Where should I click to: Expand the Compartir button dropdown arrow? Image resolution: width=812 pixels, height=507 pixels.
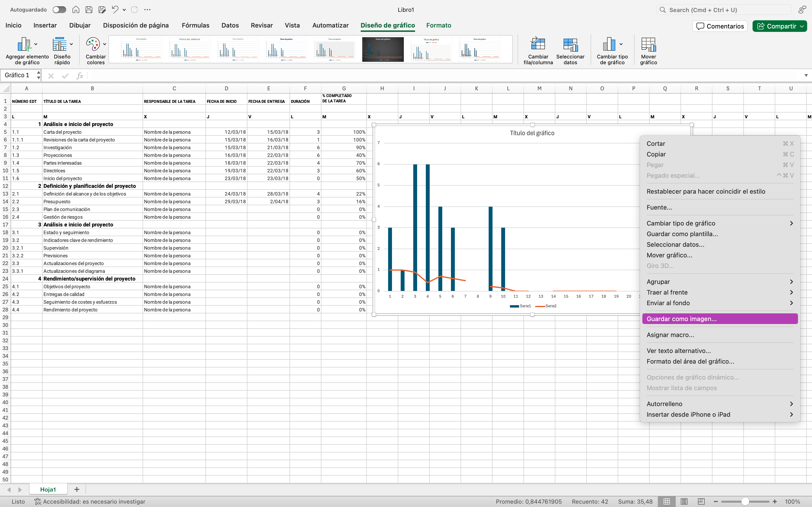tap(802, 26)
